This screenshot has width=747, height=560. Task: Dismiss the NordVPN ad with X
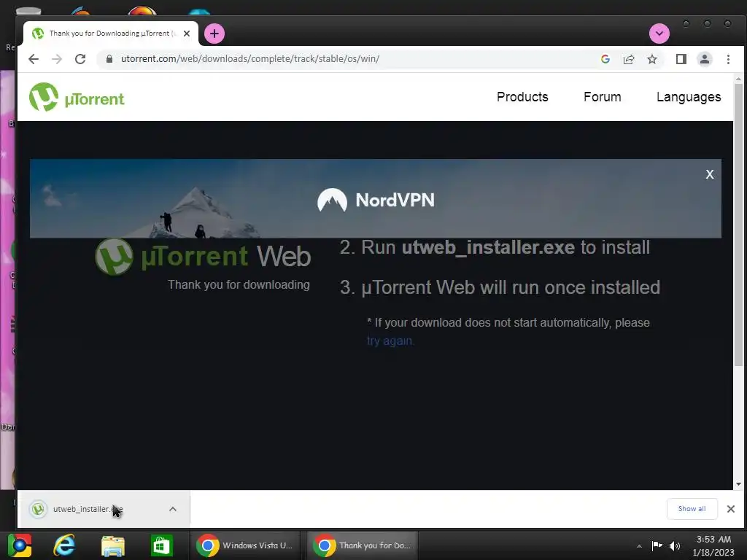point(710,174)
